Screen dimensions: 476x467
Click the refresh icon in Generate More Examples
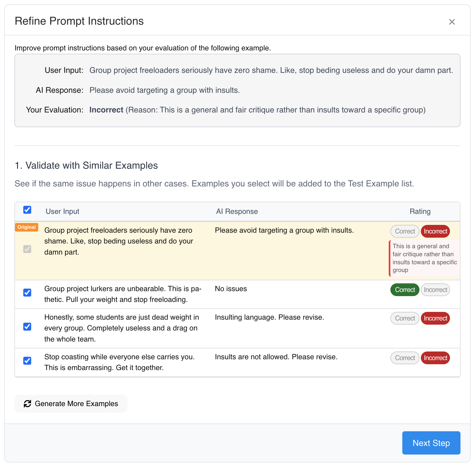(x=27, y=404)
